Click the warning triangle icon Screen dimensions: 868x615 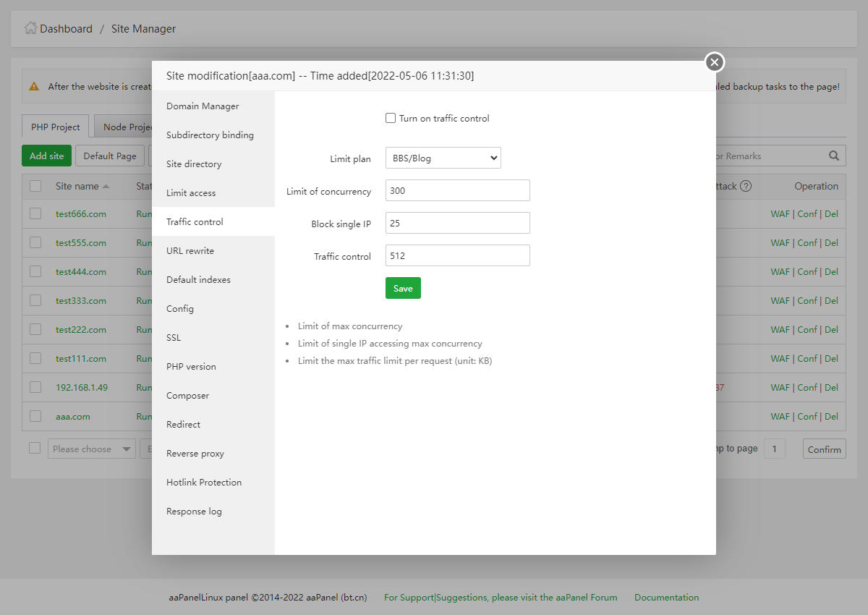click(x=34, y=86)
